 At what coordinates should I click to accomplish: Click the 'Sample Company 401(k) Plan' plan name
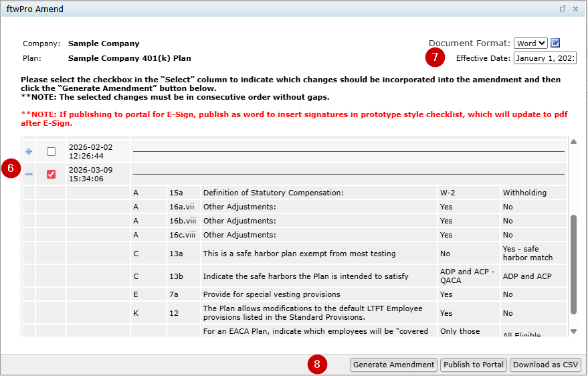(x=129, y=58)
